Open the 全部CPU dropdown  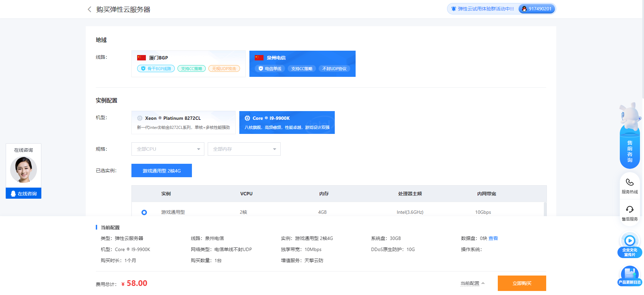(x=168, y=149)
